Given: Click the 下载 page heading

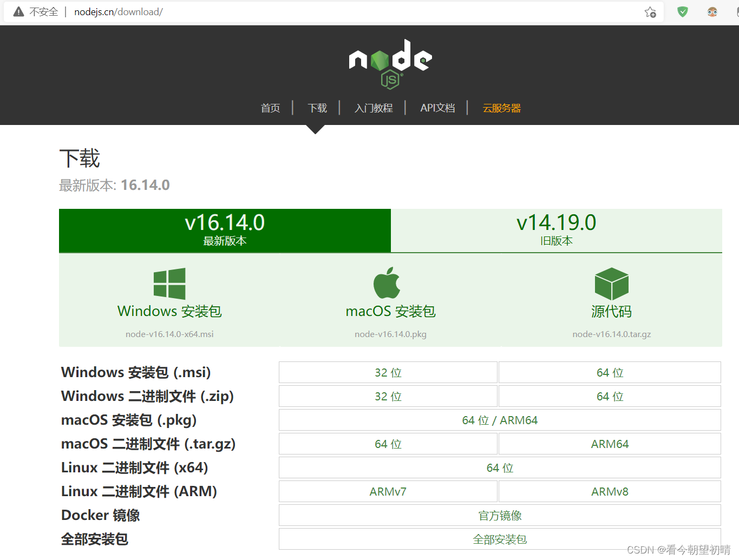Looking at the screenshot, I should tap(80, 159).
